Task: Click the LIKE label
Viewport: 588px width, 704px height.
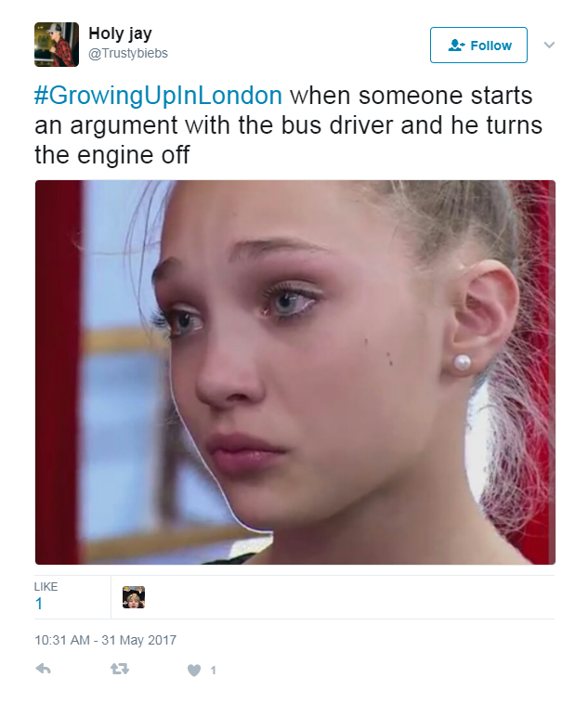Action: [46, 587]
